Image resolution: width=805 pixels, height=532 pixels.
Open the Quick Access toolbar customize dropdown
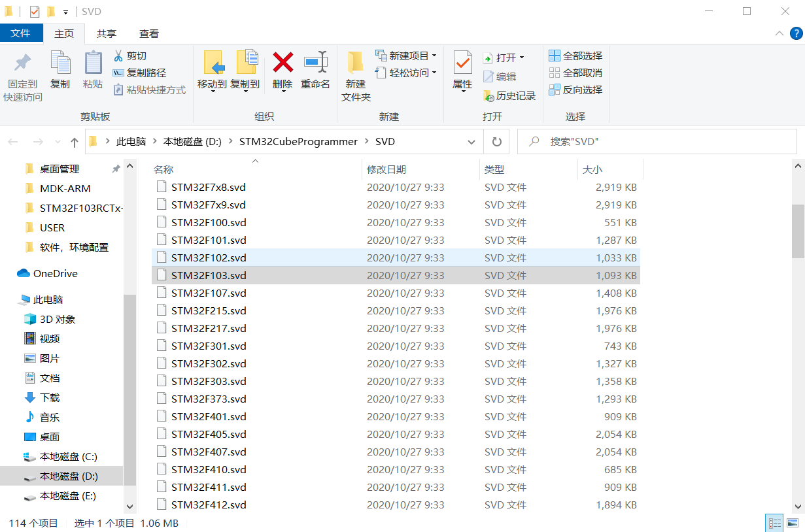[x=66, y=12]
